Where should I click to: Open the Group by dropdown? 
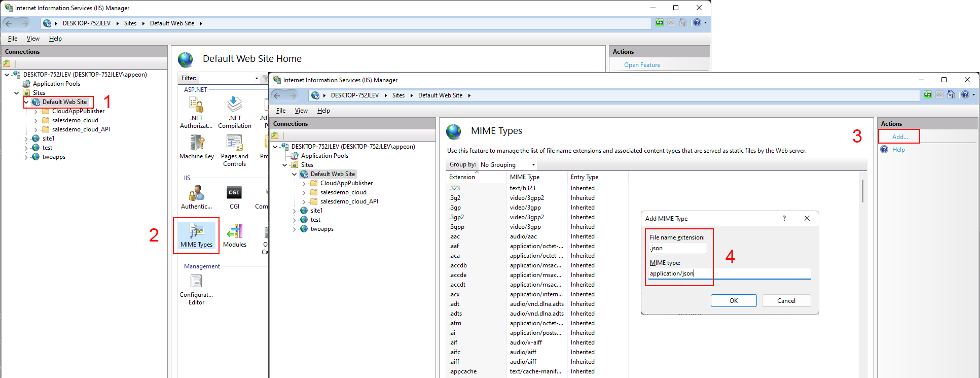click(507, 165)
